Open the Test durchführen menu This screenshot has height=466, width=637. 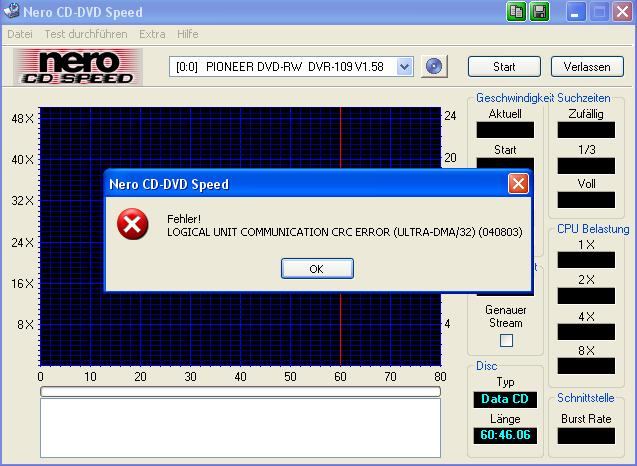click(86, 34)
